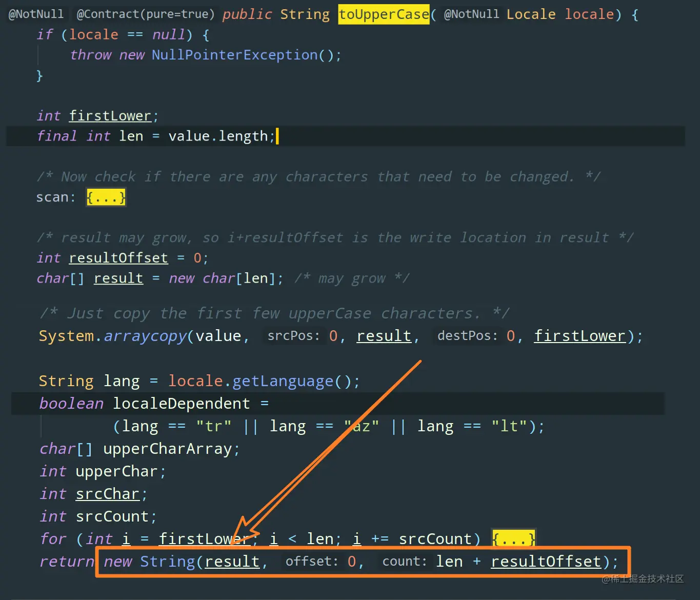700x600 pixels.
Task: Click the return keyword
Action: click(x=67, y=562)
